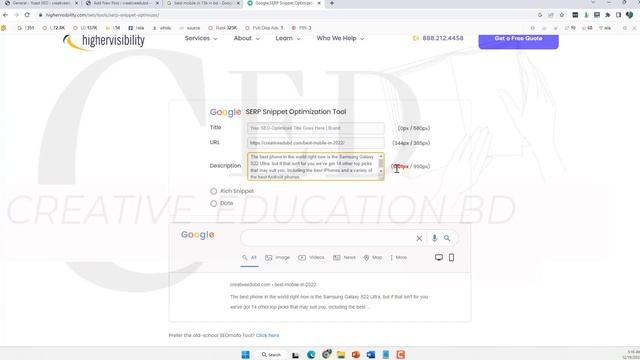Open the Windows Start menu
640x360 pixels.
coord(245,354)
